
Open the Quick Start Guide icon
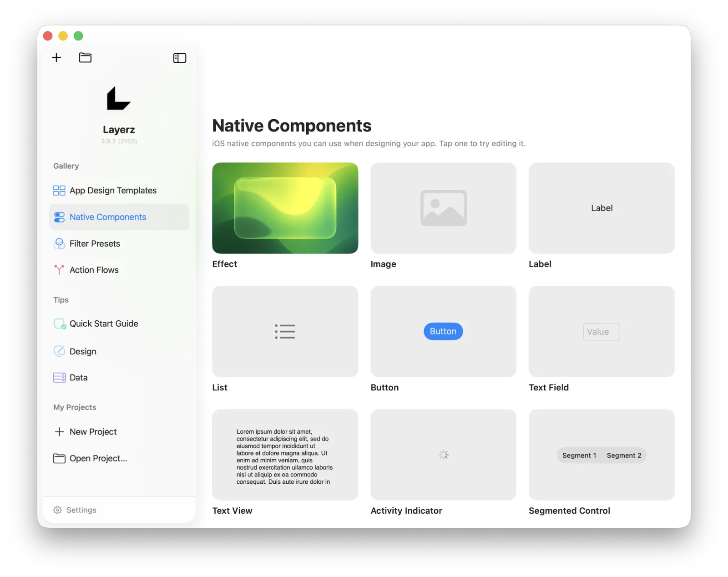60,324
